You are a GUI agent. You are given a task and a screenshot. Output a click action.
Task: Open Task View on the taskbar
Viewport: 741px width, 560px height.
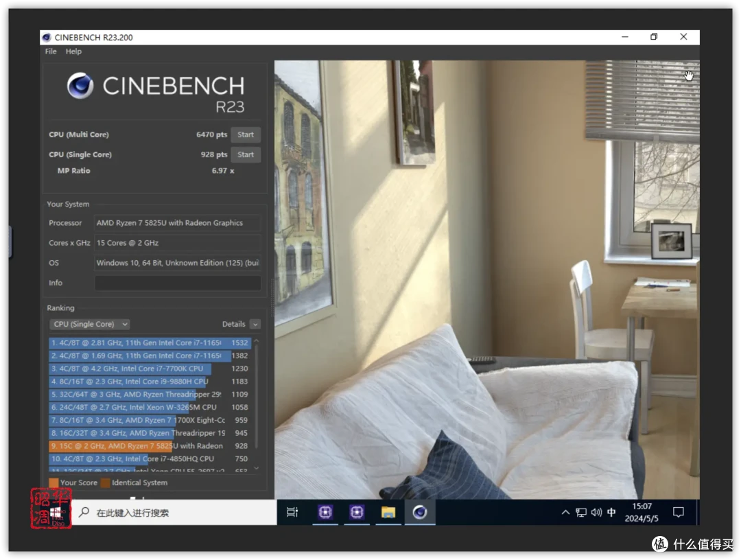click(x=292, y=512)
